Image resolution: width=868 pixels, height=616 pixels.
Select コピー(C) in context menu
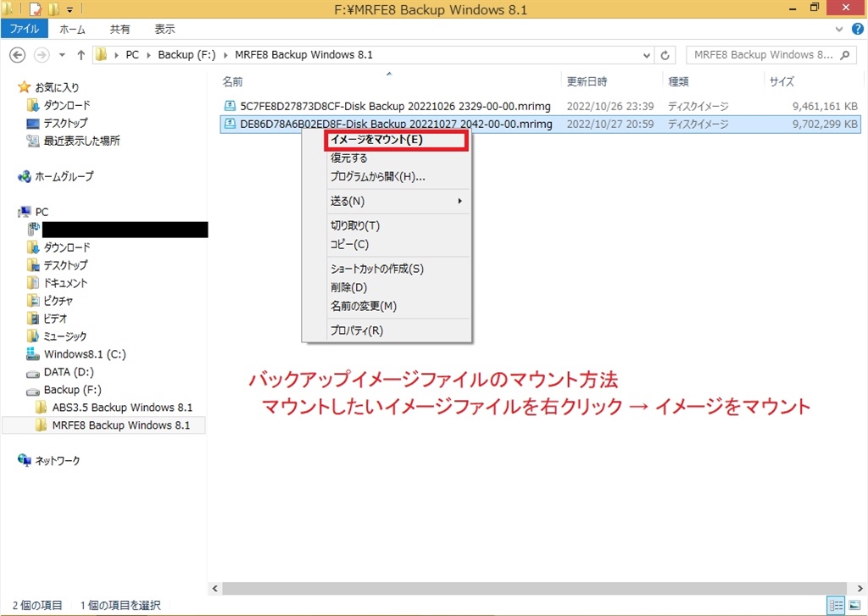coord(349,245)
